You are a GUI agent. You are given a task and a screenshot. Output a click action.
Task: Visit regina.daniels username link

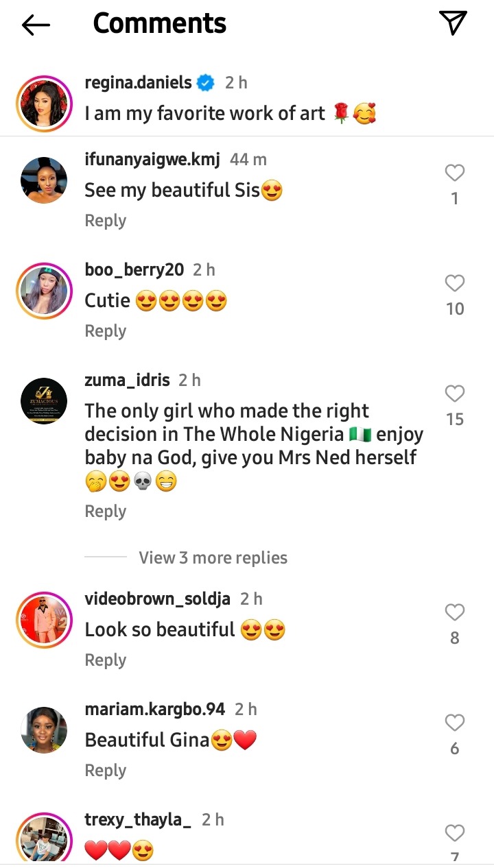pos(138,83)
